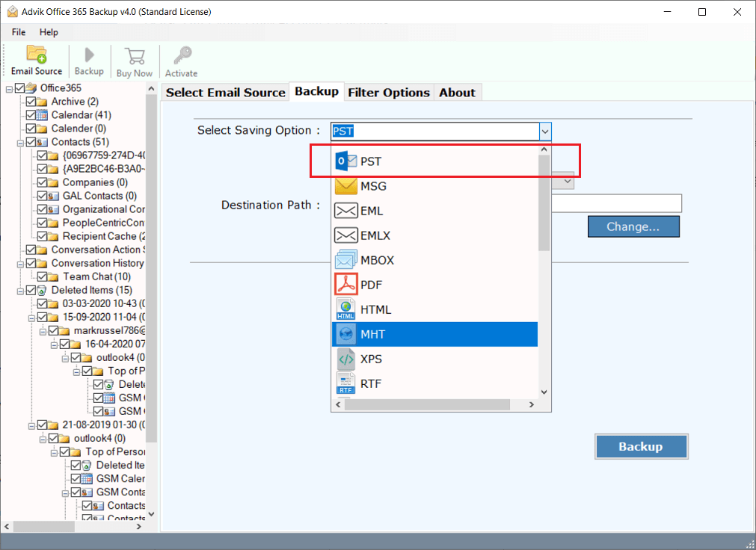Toggle the Recipient Cache checkbox

[x=42, y=236]
